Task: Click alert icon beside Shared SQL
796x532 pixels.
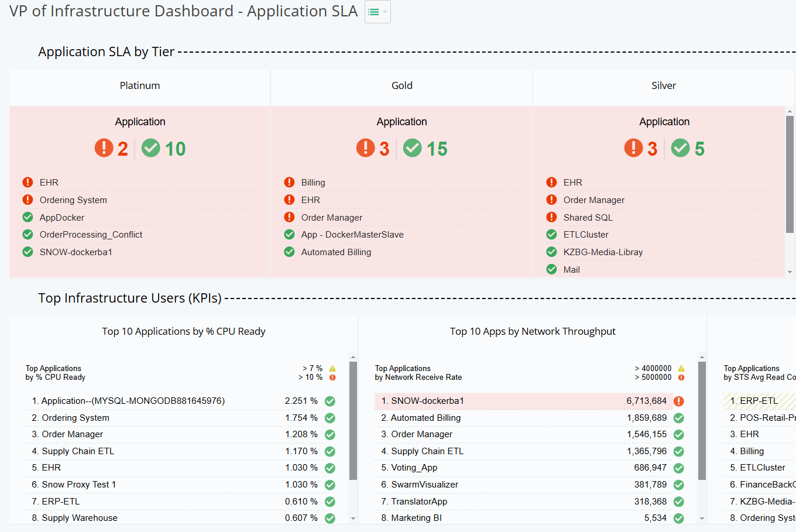Action: 551,217
